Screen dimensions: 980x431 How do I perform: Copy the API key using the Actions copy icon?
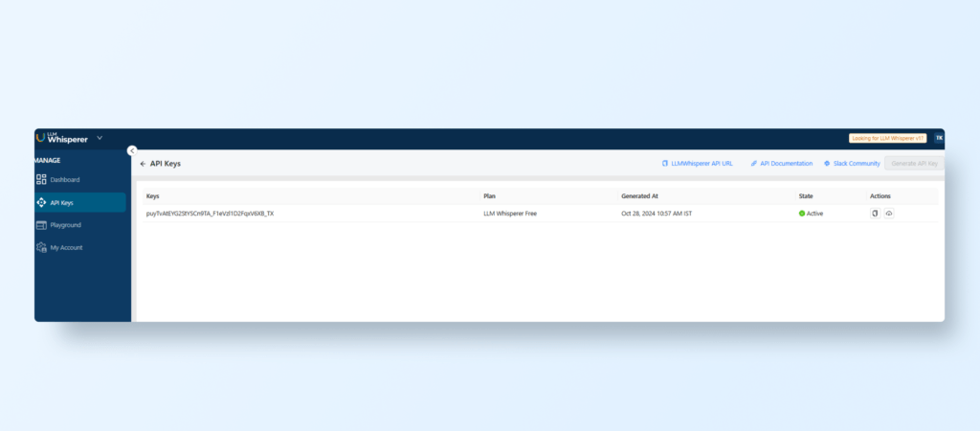coord(874,214)
